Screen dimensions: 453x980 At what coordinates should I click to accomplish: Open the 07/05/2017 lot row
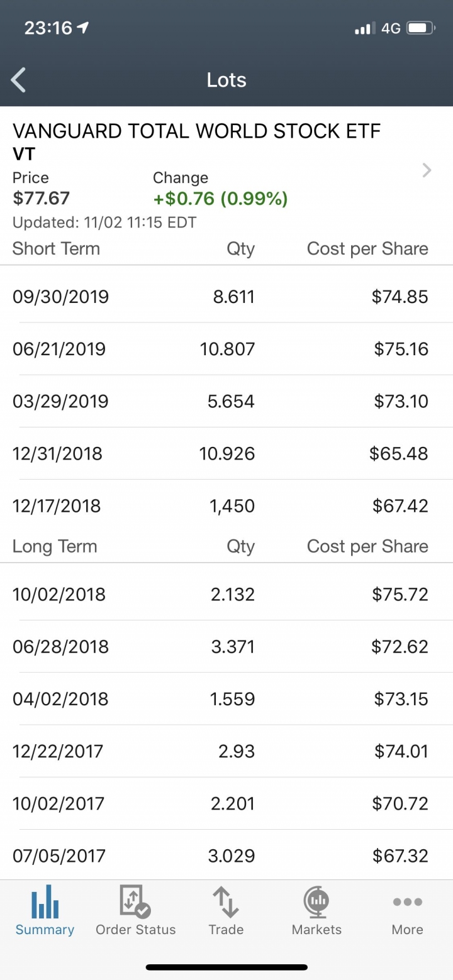point(226,856)
